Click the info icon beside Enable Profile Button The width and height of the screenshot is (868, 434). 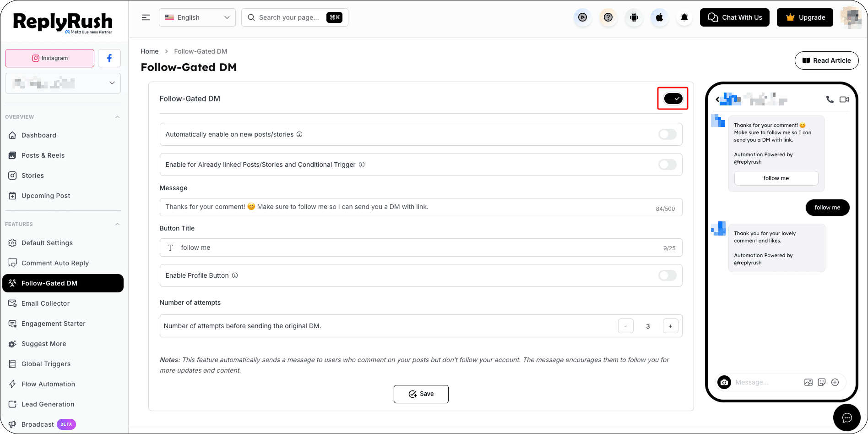[x=235, y=275]
